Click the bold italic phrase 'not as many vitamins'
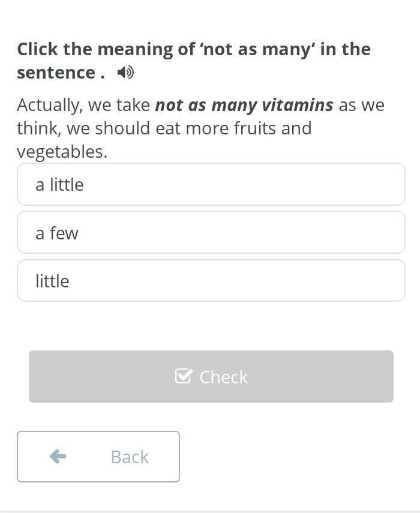This screenshot has height=513, width=420. (x=244, y=105)
